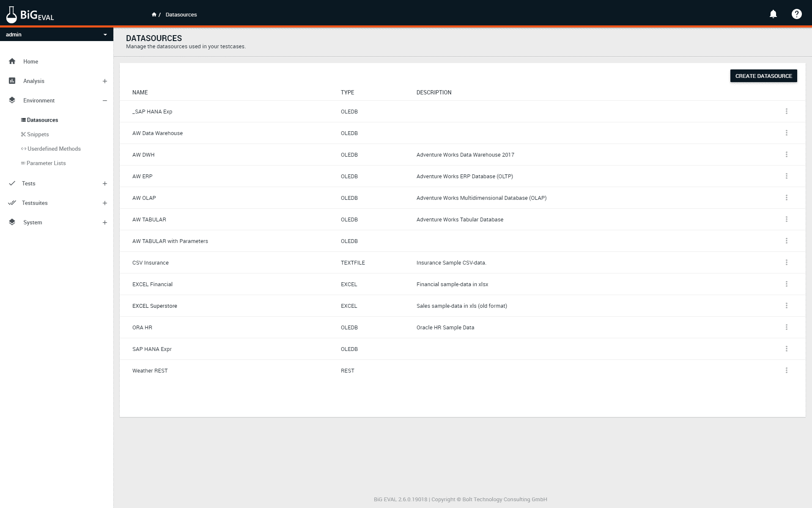Click the TEXTFILE type cell
The width and height of the screenshot is (812, 508).
353,262
